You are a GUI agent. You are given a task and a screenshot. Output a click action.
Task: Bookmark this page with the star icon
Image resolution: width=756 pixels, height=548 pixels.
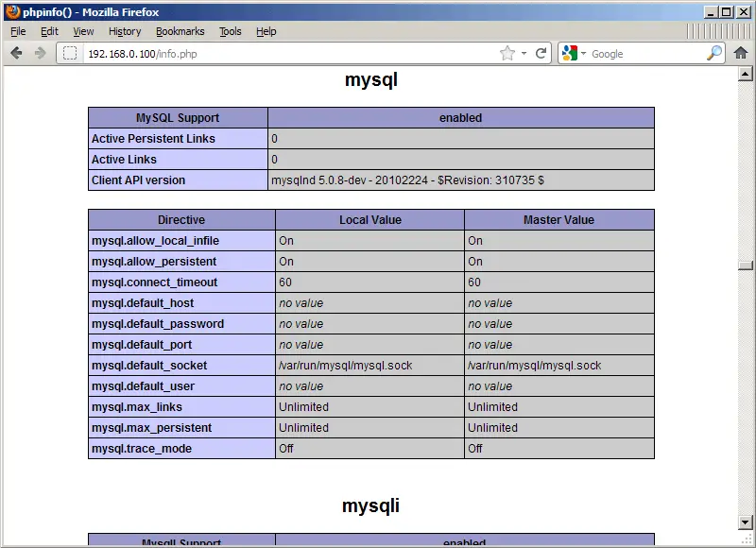(507, 53)
